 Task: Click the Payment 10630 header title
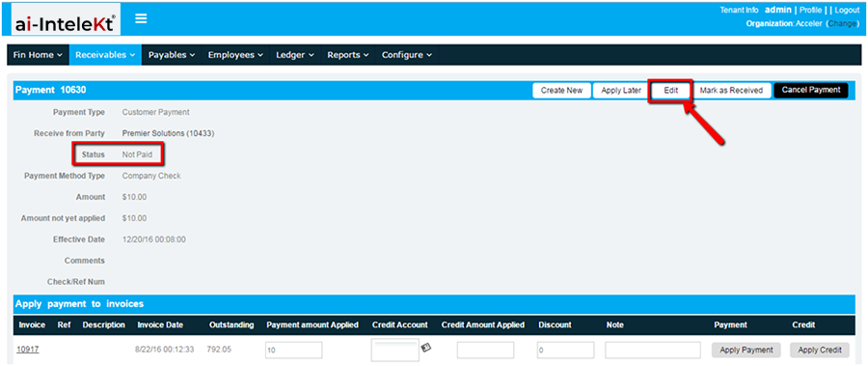pos(50,90)
